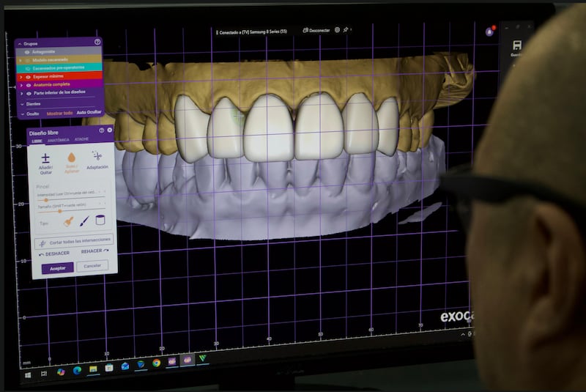
Task: Switch to the ATACHE tab
Action: click(x=81, y=139)
